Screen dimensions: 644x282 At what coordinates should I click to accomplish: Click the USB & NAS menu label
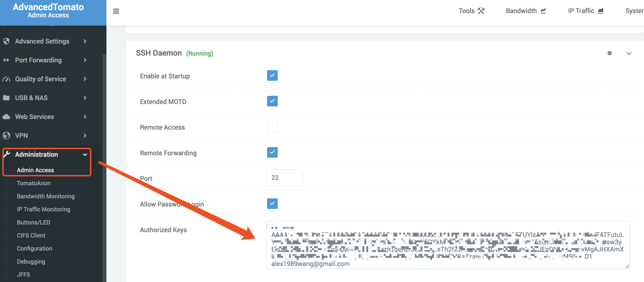(x=31, y=98)
